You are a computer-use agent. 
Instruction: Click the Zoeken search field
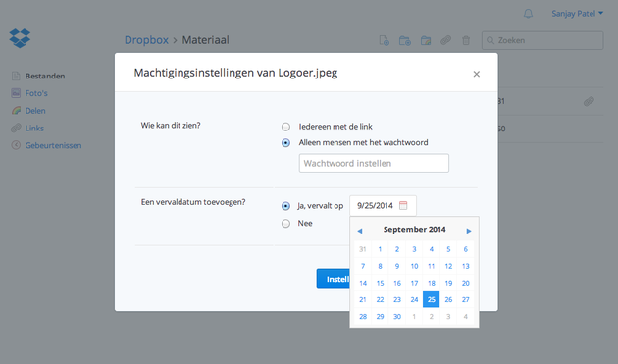pos(542,40)
